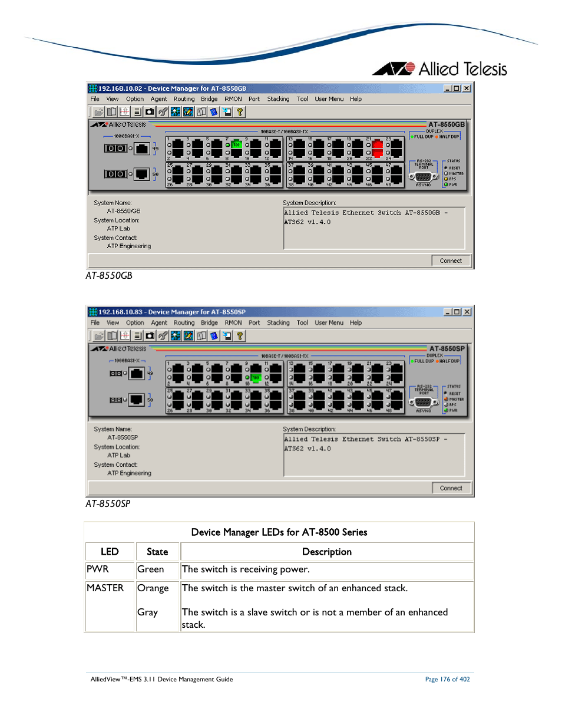Click Connect button in AT-8550SP window
The height and width of the screenshot is (728, 562).
click(451, 488)
